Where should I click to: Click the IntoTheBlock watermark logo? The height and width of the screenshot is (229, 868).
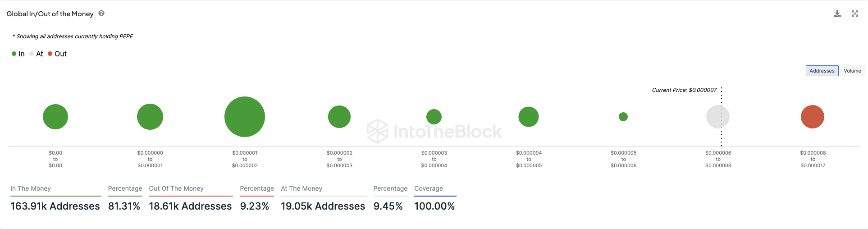(434, 131)
